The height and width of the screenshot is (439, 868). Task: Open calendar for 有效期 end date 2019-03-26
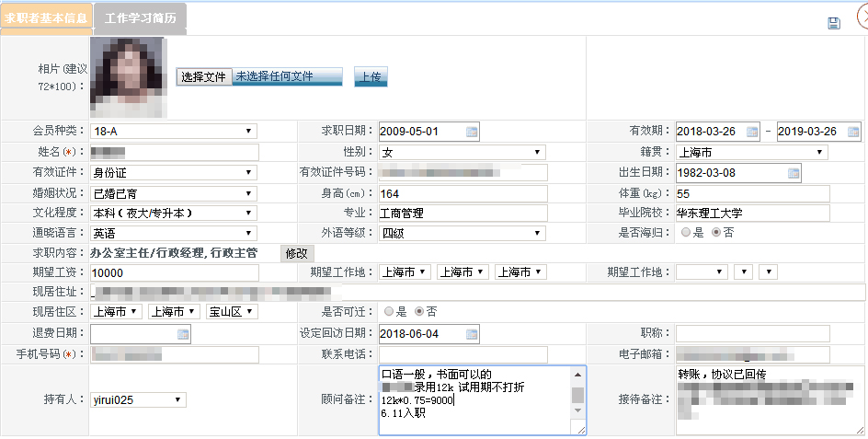(x=853, y=132)
